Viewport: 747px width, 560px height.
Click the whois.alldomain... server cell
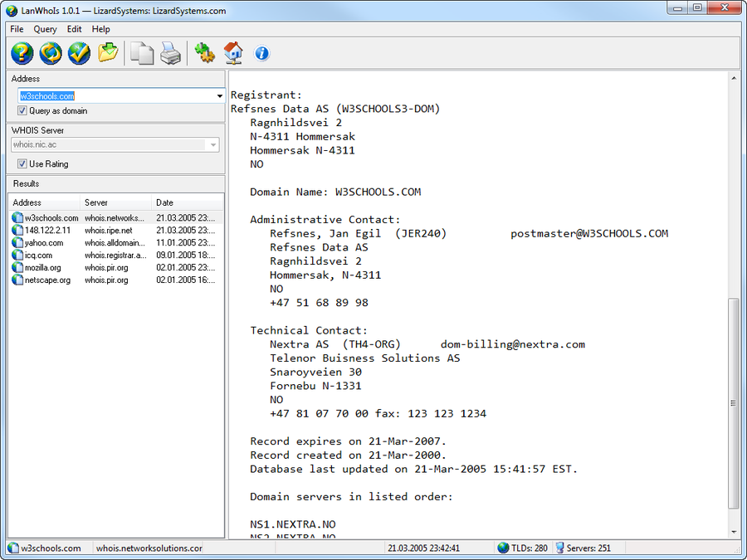click(115, 243)
